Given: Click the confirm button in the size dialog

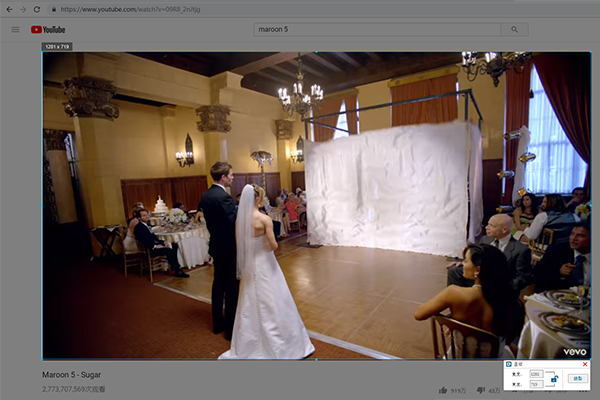Looking at the screenshot, I should tap(577, 378).
